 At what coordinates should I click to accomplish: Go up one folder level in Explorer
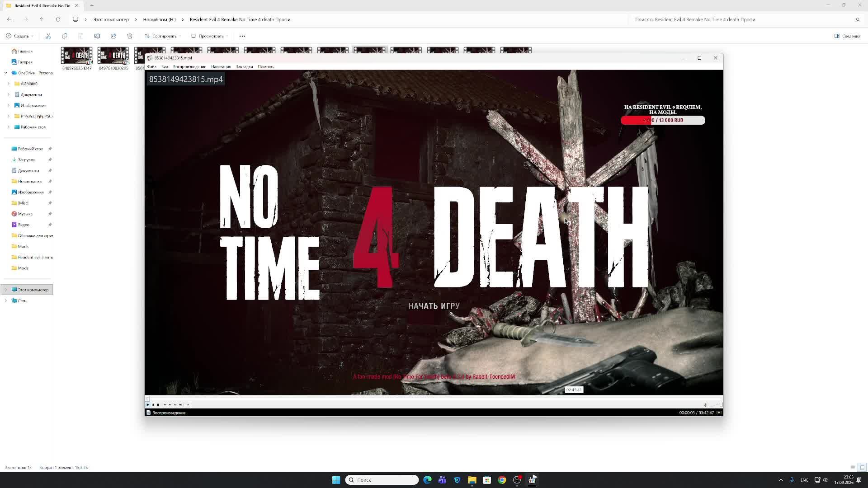(42, 19)
